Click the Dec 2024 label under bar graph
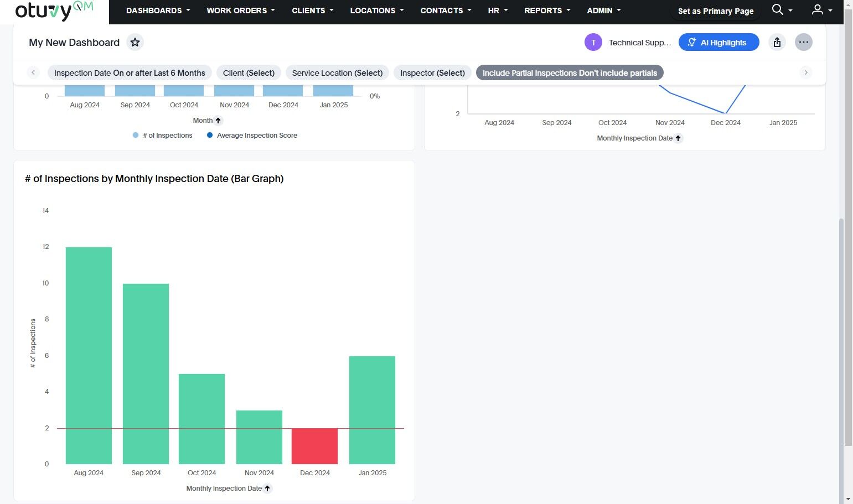This screenshot has height=504, width=853. tap(315, 473)
